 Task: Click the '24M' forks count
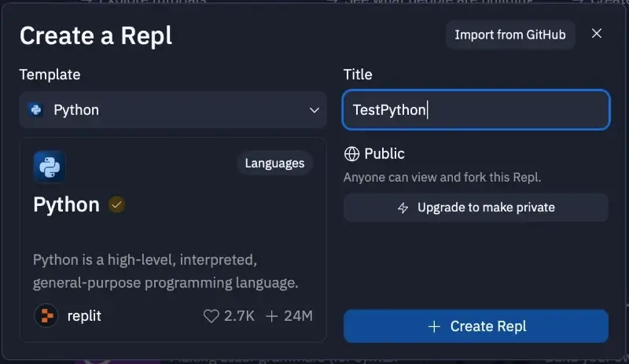pyautogui.click(x=298, y=316)
